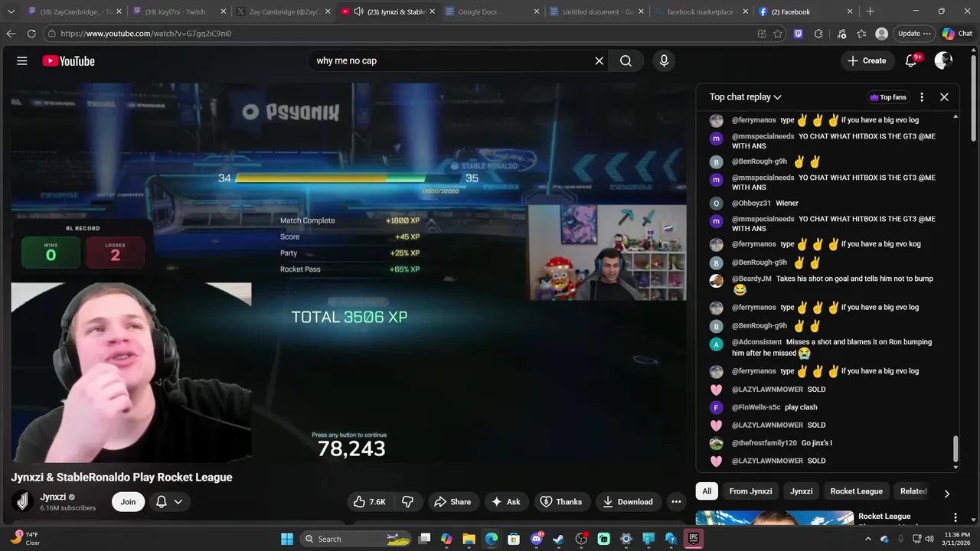
Task: Select the From Jynxzi filter chip
Action: coord(750,491)
